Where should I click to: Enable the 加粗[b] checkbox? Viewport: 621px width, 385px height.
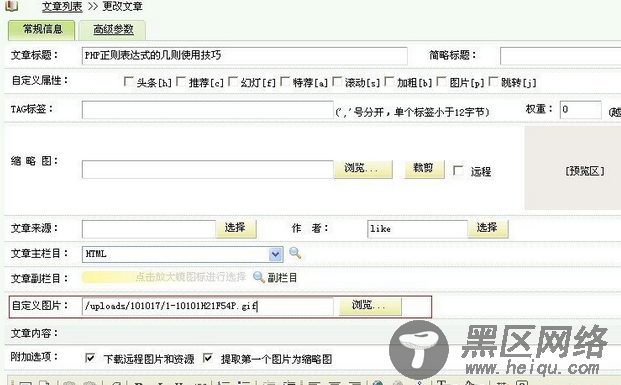[389, 82]
